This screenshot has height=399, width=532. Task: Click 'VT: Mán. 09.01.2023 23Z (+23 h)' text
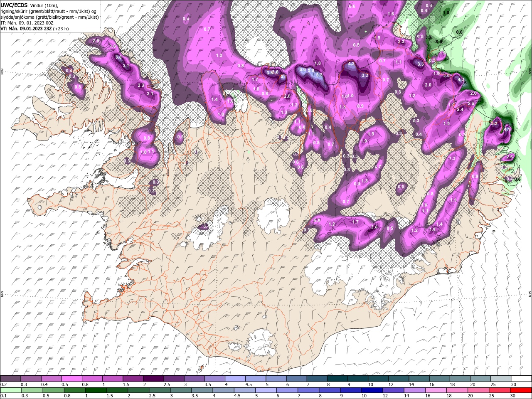(35, 29)
